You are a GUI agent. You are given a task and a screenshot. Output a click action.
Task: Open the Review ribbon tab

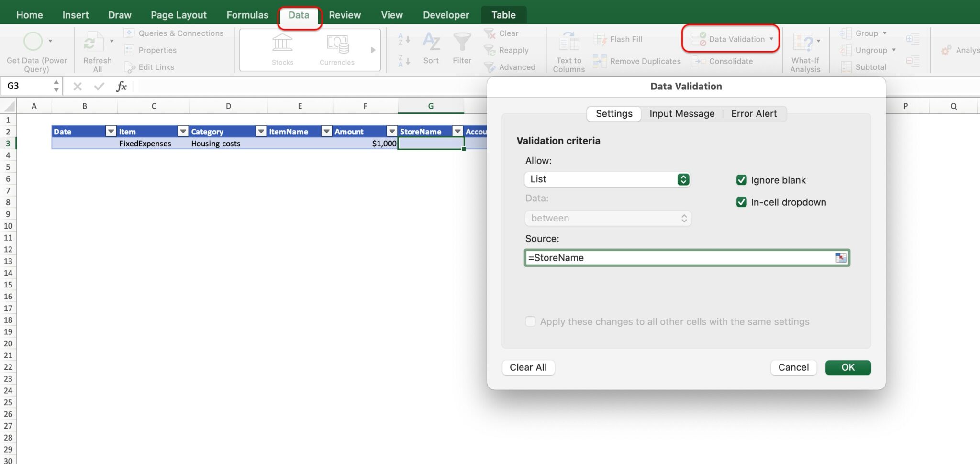(345, 15)
